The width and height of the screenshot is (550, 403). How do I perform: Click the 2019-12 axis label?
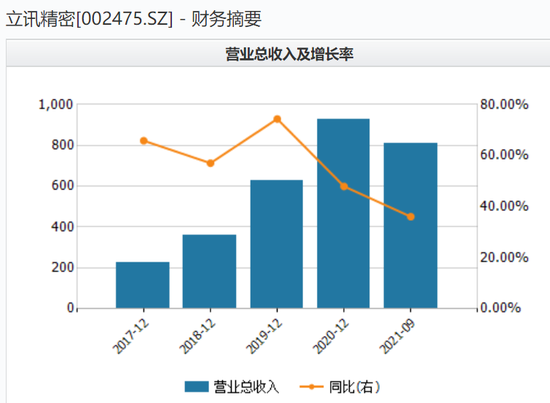[264, 336]
